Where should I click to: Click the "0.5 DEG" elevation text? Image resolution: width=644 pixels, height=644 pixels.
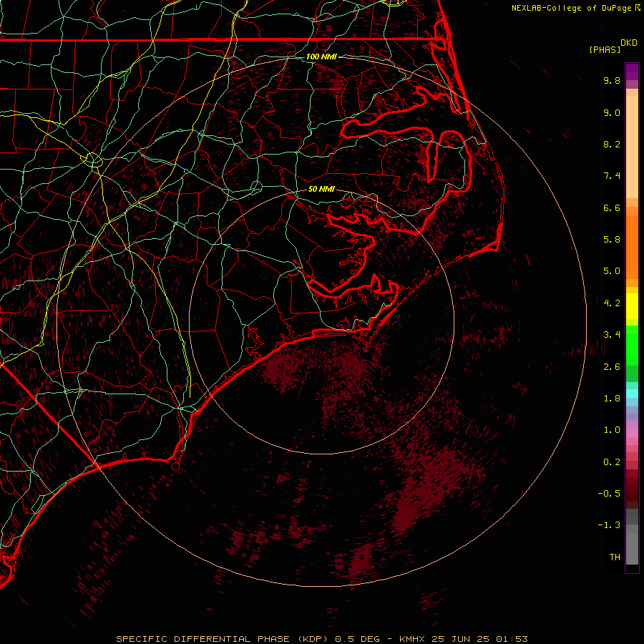pos(356,639)
